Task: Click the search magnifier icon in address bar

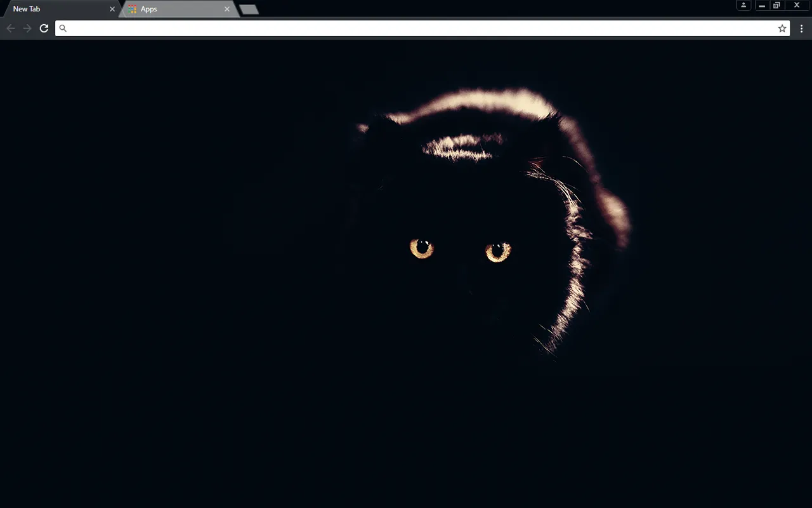Action: click(63, 29)
